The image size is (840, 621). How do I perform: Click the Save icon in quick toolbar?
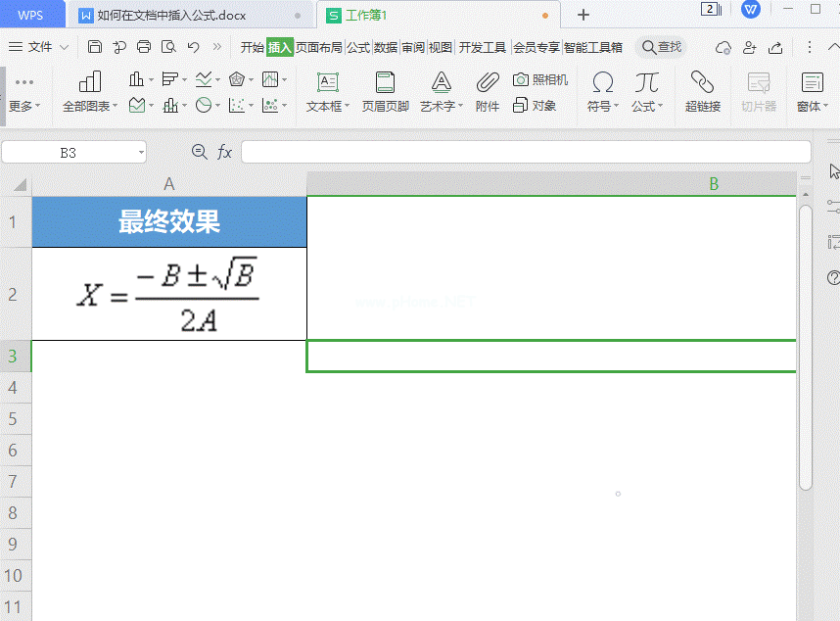point(95,47)
